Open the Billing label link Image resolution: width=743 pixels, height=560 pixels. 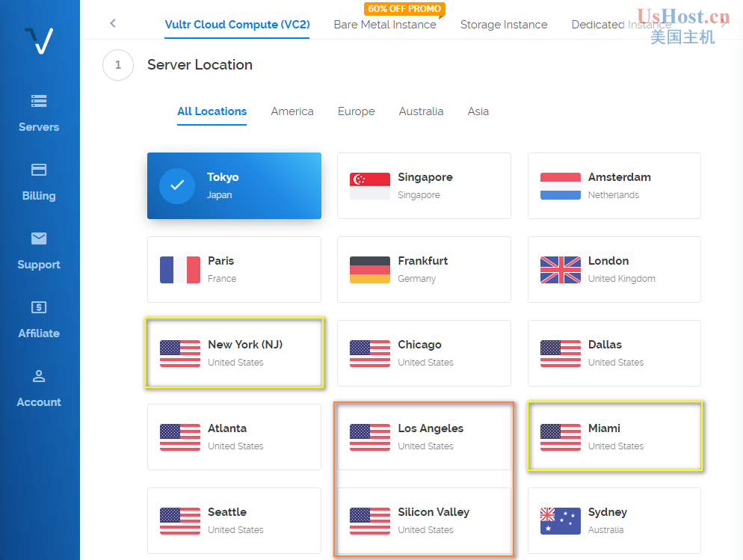pyautogui.click(x=39, y=196)
